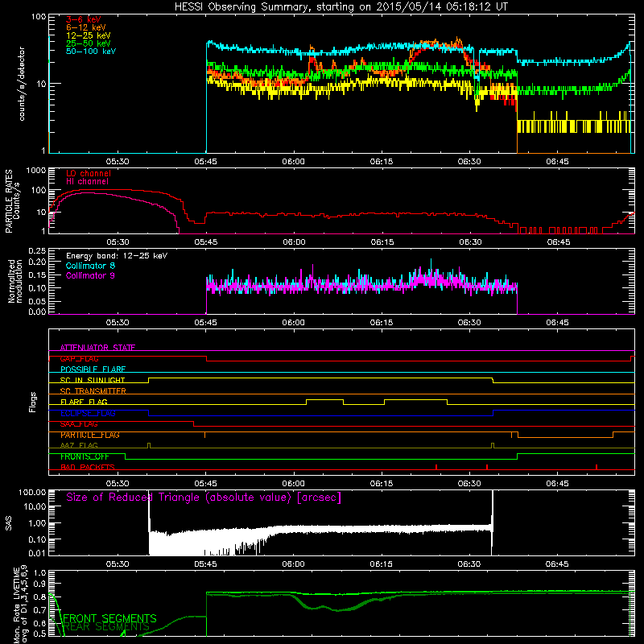Click the 'FLARE_FLAG' label
Image resolution: width=644 pixels, height=644 pixels.
click(84, 402)
